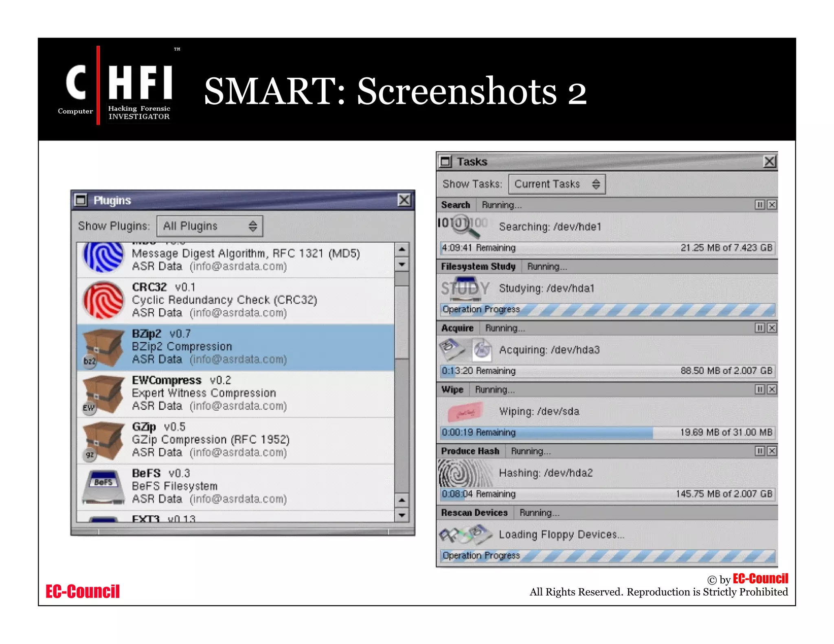Screen dimensions: 834x644
Task: Open the Current Tasks dropdown
Action: [x=557, y=184]
